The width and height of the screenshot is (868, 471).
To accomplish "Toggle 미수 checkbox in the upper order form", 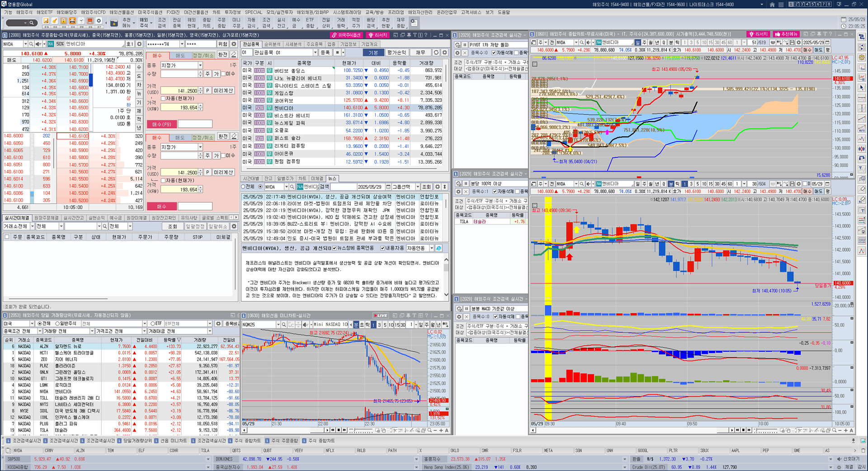I will pos(223,74).
